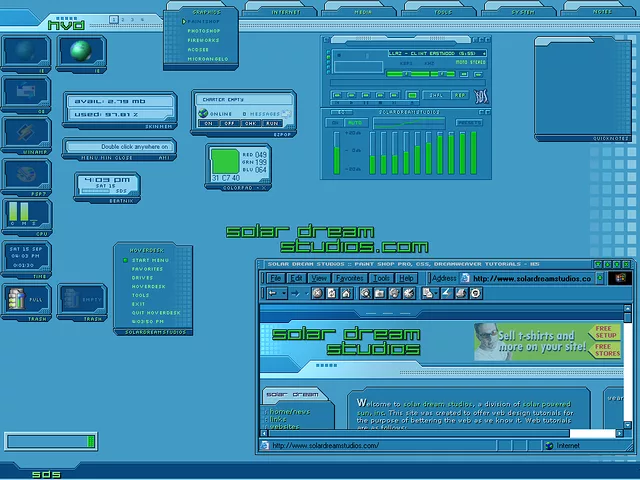This screenshot has width=640, height=480.
Task: Expand the Media tab menu
Action: tap(363, 12)
